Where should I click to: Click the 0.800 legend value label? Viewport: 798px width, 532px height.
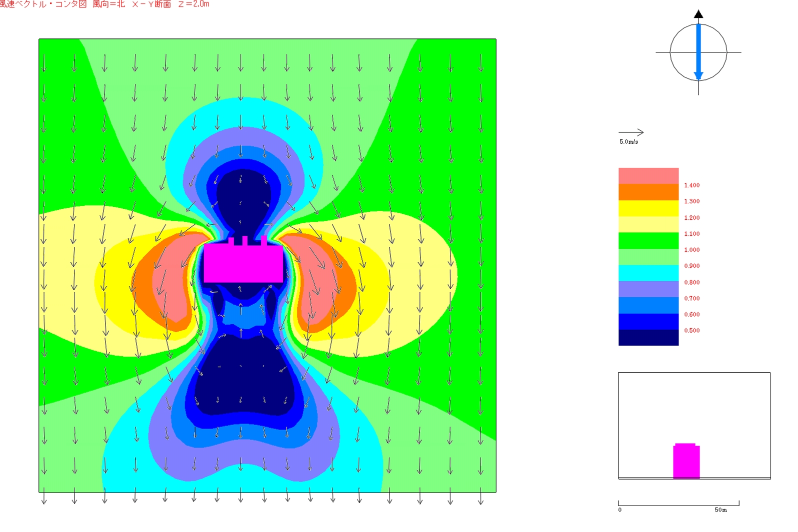691,282
